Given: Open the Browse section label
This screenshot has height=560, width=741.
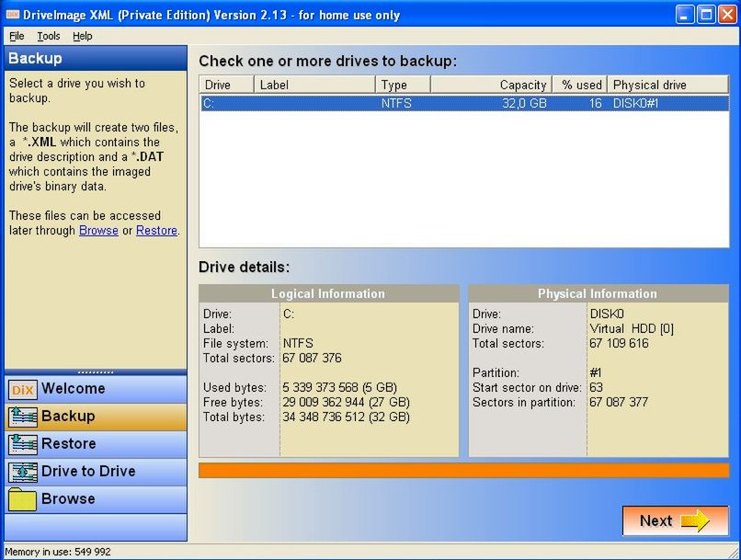Looking at the screenshot, I should click(x=68, y=498).
